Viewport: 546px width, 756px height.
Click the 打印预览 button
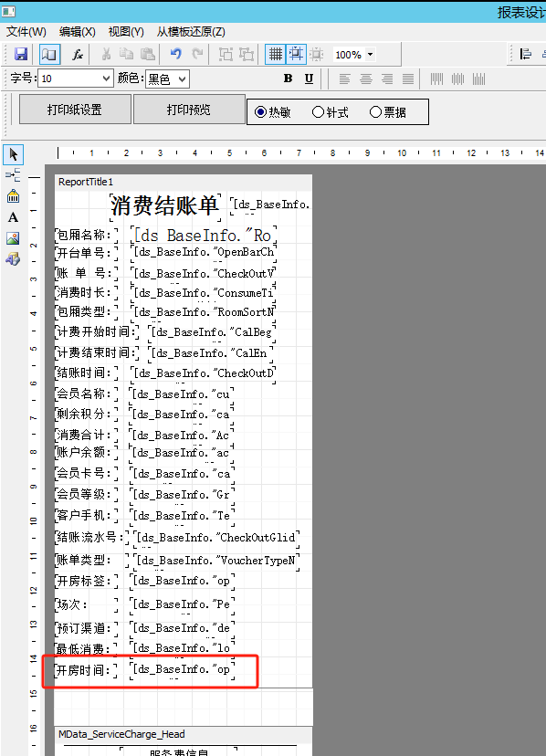point(189,110)
